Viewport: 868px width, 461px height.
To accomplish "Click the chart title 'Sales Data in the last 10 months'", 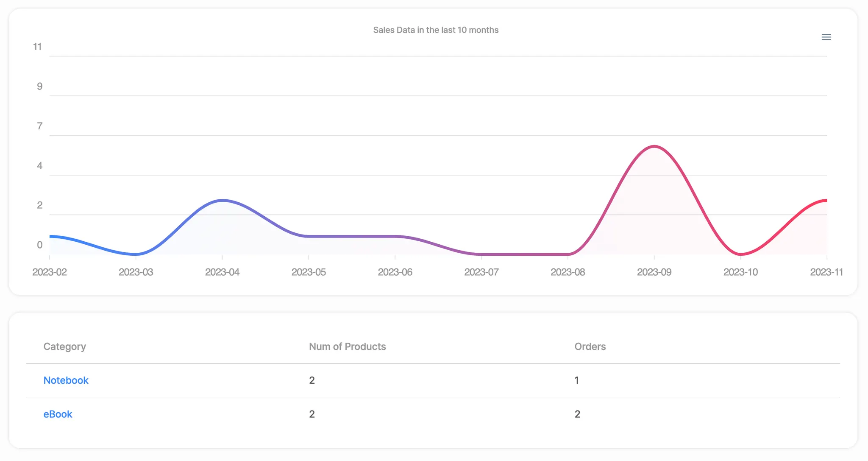I will (x=436, y=30).
